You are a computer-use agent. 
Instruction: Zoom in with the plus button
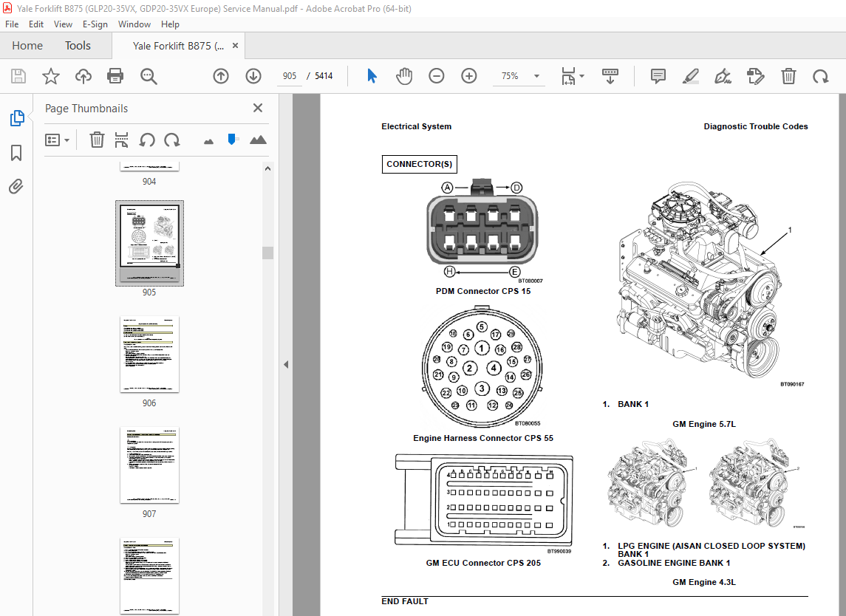(469, 76)
